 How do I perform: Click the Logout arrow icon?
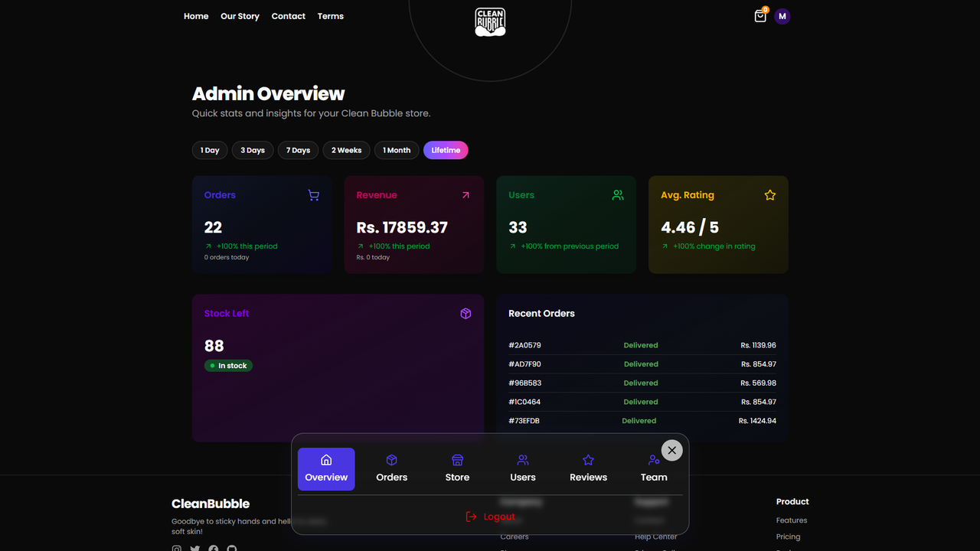pos(472,517)
